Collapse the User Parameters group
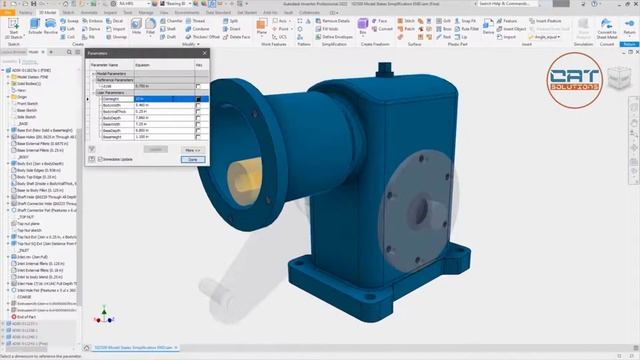Image resolution: width=640 pixels, height=360 pixels. (x=93, y=93)
